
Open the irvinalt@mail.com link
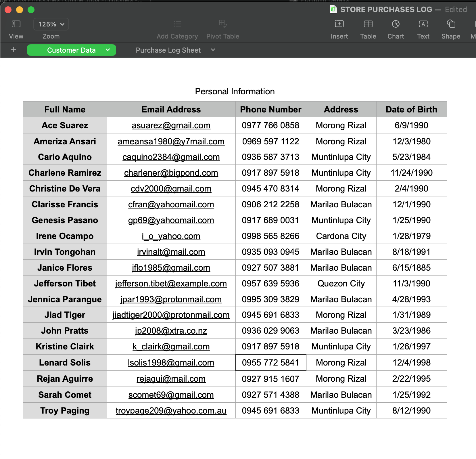point(171,252)
